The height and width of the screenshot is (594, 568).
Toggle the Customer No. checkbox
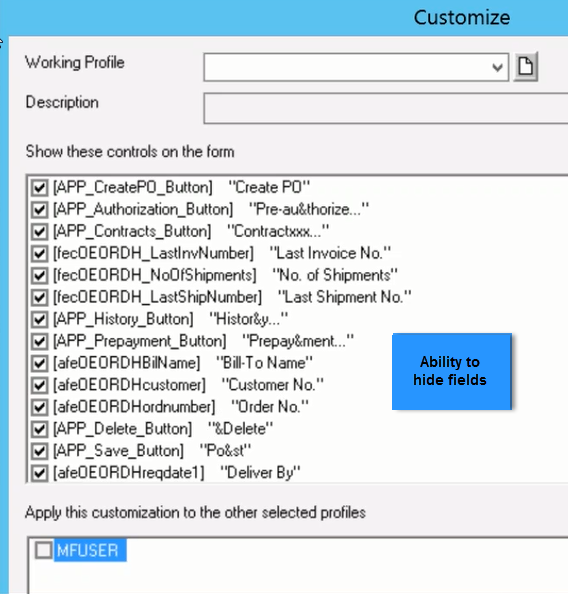pos(40,385)
